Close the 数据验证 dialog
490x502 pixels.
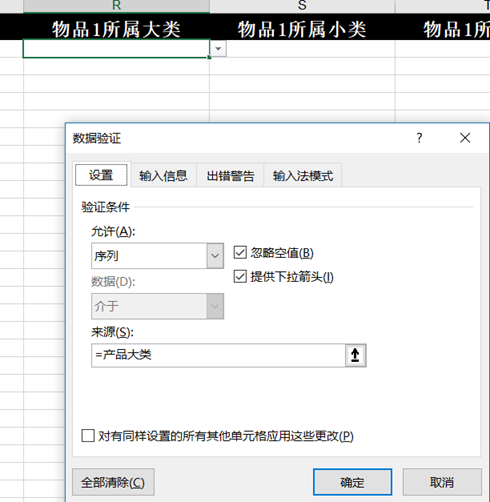coord(465,138)
